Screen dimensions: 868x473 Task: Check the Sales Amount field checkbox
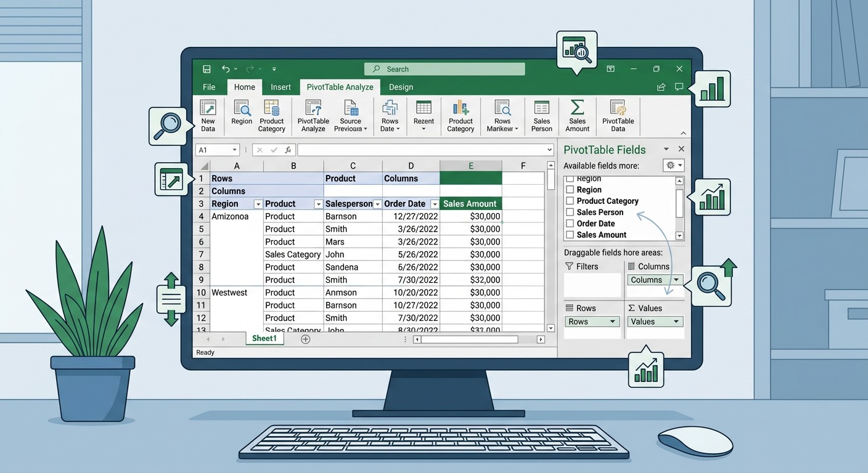570,235
